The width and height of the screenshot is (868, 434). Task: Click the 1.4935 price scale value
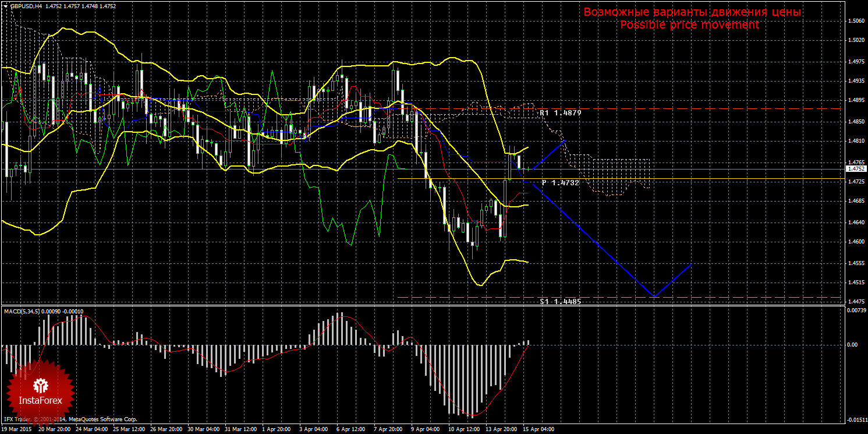(856, 82)
